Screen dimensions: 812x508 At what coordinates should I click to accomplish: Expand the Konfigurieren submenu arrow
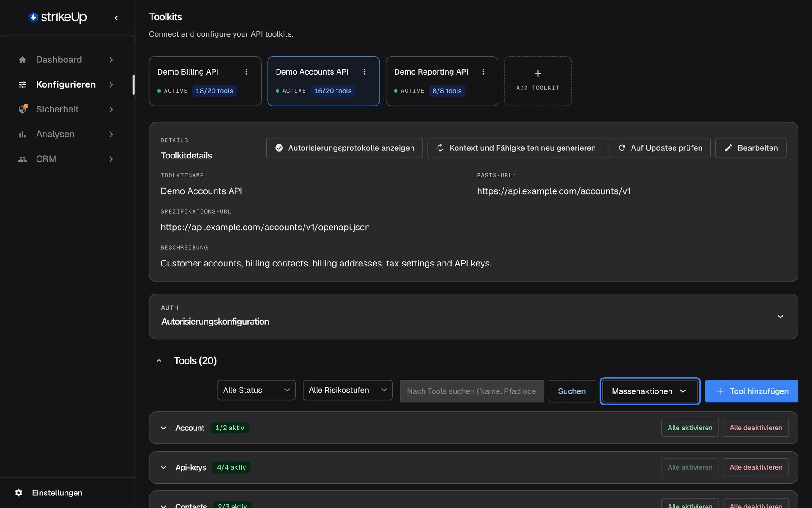[x=111, y=84]
